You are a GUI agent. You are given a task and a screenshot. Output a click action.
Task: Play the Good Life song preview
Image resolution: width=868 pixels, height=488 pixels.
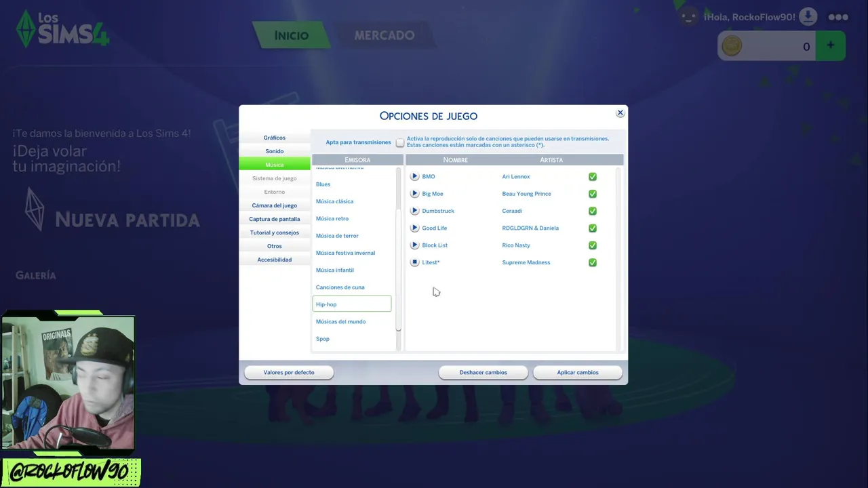415,228
